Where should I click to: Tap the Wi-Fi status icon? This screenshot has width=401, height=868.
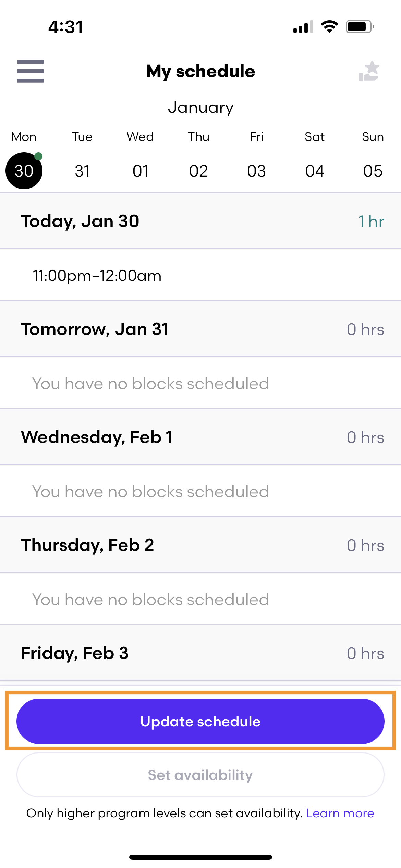click(x=329, y=26)
